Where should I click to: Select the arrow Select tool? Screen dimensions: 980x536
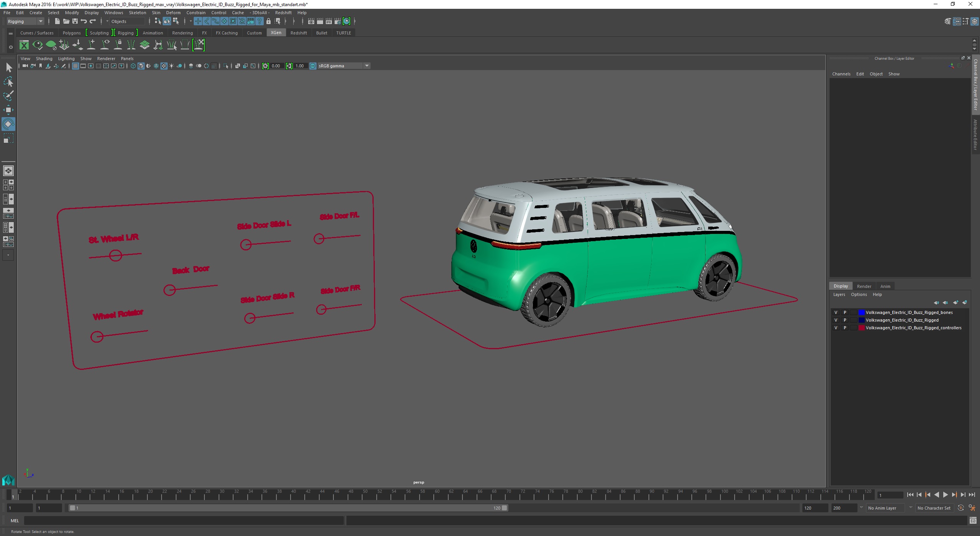click(8, 68)
